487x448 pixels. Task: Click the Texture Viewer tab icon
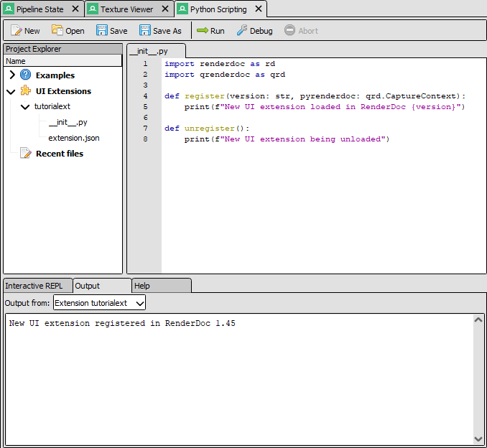click(x=93, y=9)
